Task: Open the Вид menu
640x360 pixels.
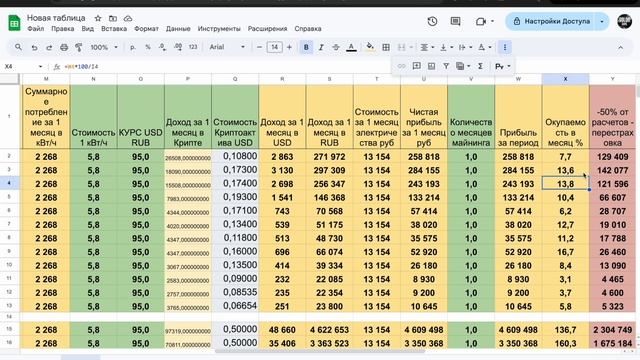Action: [87, 29]
